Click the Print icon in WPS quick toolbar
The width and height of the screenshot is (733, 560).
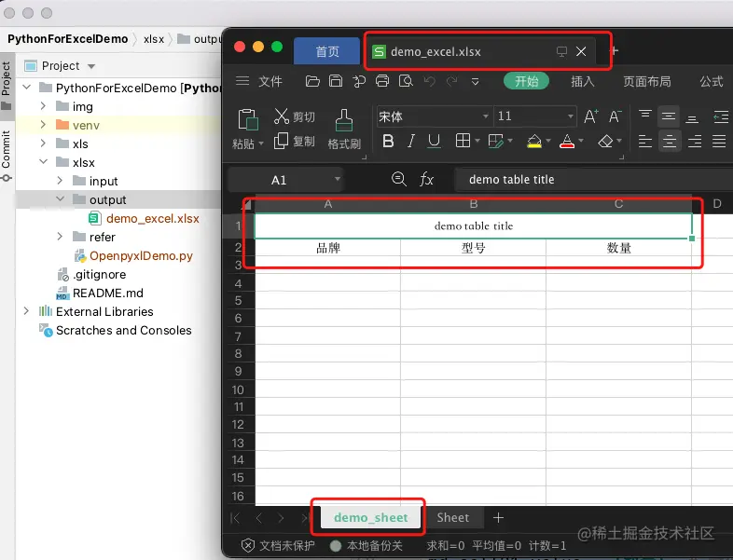(x=382, y=81)
